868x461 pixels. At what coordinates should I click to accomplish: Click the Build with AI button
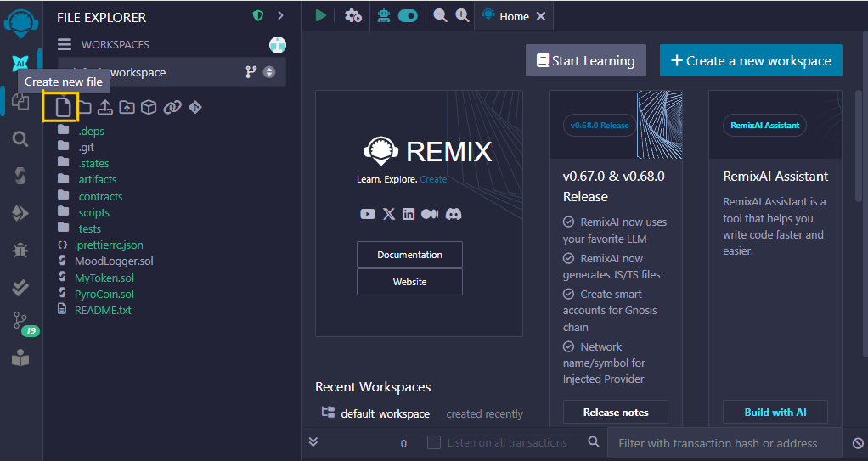pyautogui.click(x=775, y=413)
